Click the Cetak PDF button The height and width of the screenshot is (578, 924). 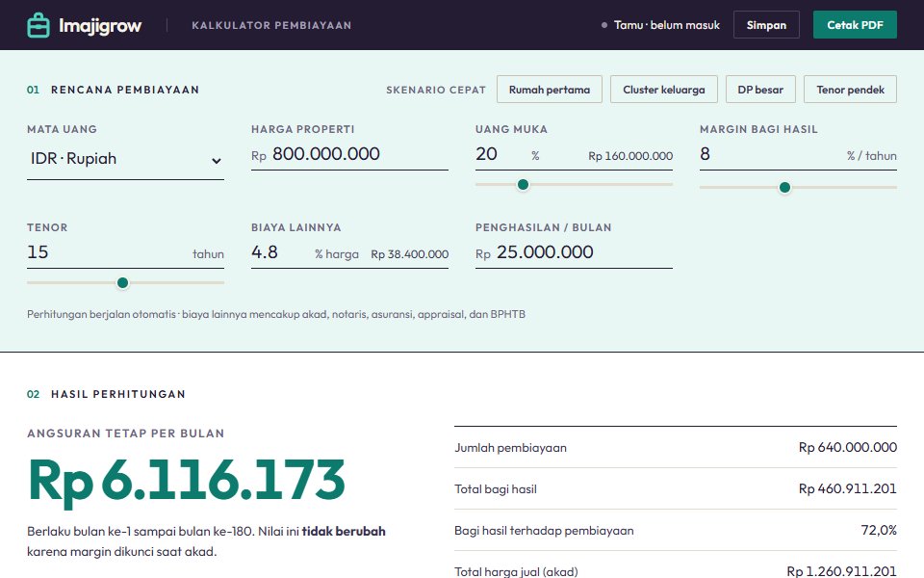point(855,25)
